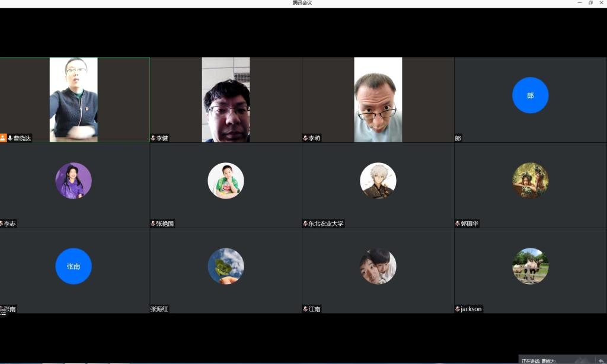Viewport: 607px width, 364px height.
Task: Click the 腾讯会议 window title
Action: tap(302, 3)
